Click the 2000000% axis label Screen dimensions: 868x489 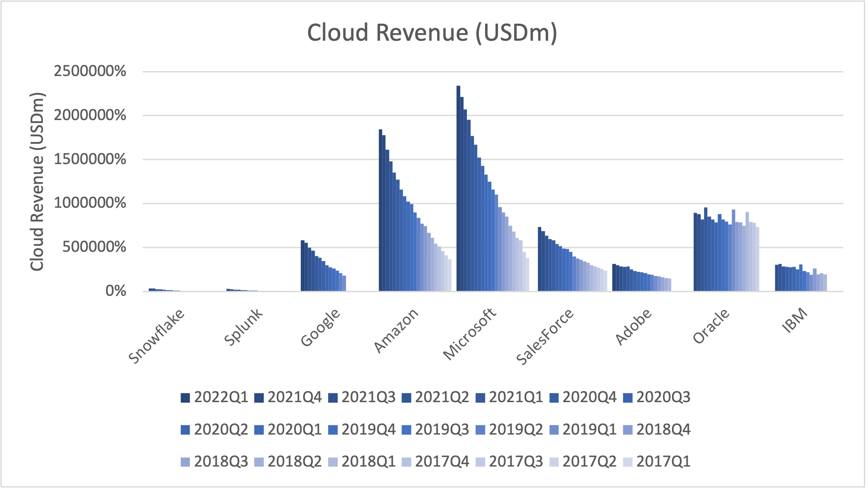(x=90, y=115)
